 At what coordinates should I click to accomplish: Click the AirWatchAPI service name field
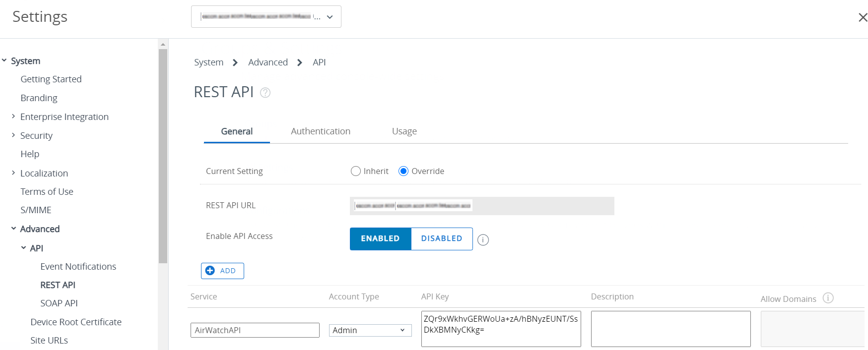click(255, 330)
